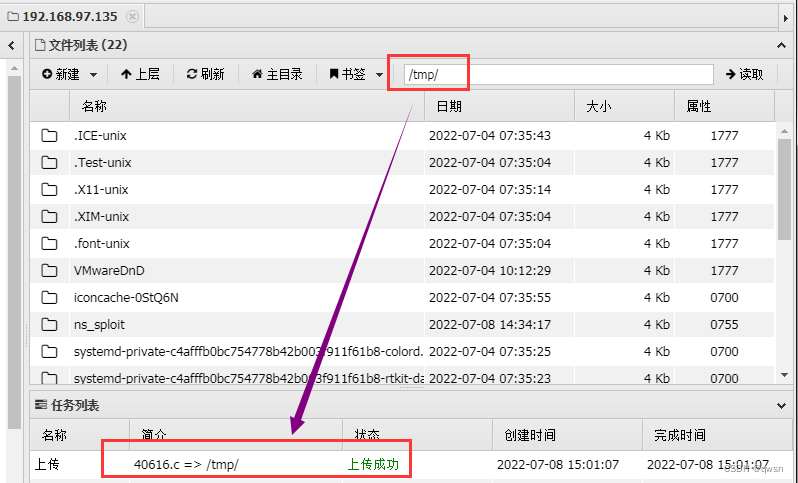Click the 4 Kb size of .X11-unix

click(x=657, y=190)
